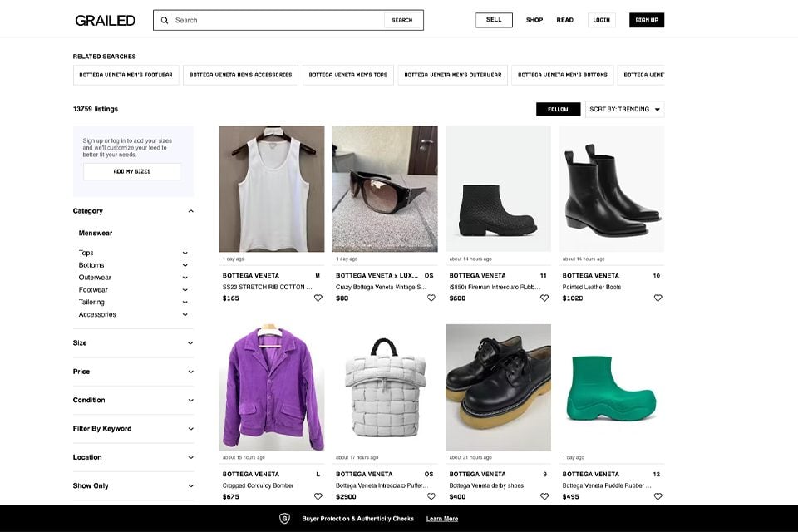This screenshot has height=532, width=798.
Task: Expand the Footwear category
Action: (x=185, y=289)
